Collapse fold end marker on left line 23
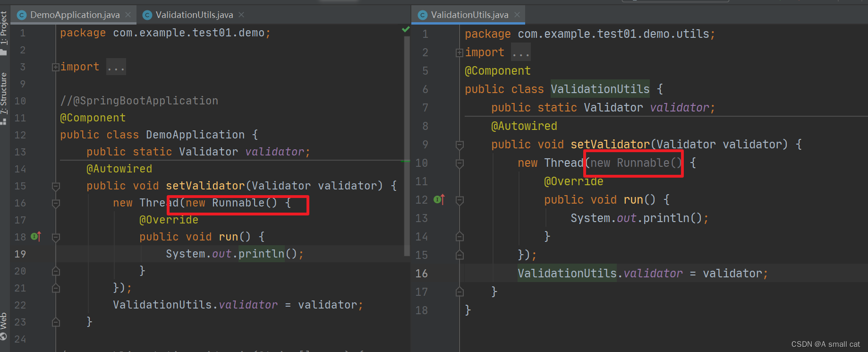The height and width of the screenshot is (352, 868). pyautogui.click(x=56, y=322)
